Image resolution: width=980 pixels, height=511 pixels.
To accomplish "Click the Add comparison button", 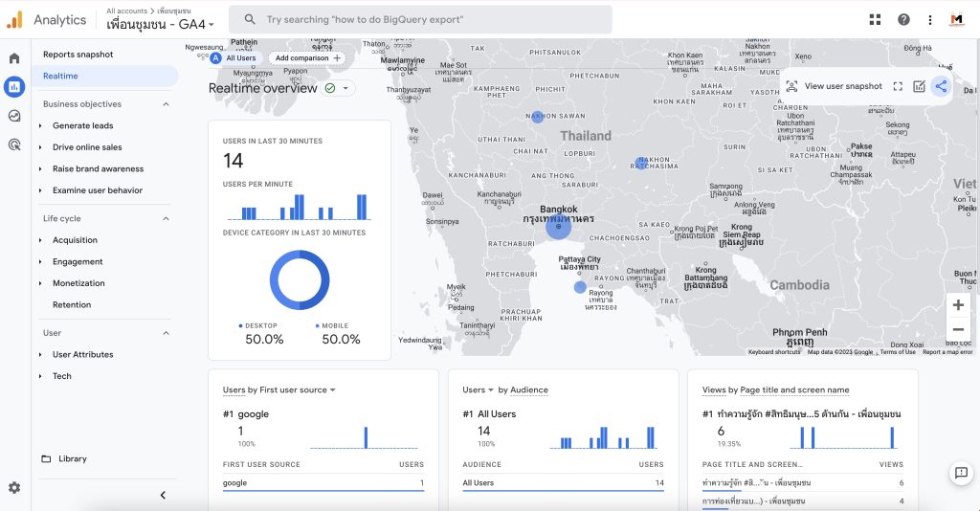I will pos(307,58).
